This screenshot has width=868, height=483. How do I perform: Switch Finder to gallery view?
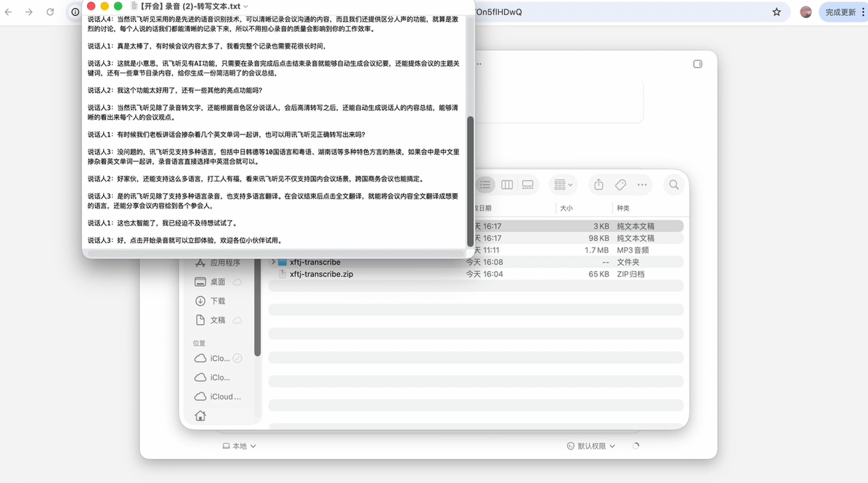click(x=528, y=184)
